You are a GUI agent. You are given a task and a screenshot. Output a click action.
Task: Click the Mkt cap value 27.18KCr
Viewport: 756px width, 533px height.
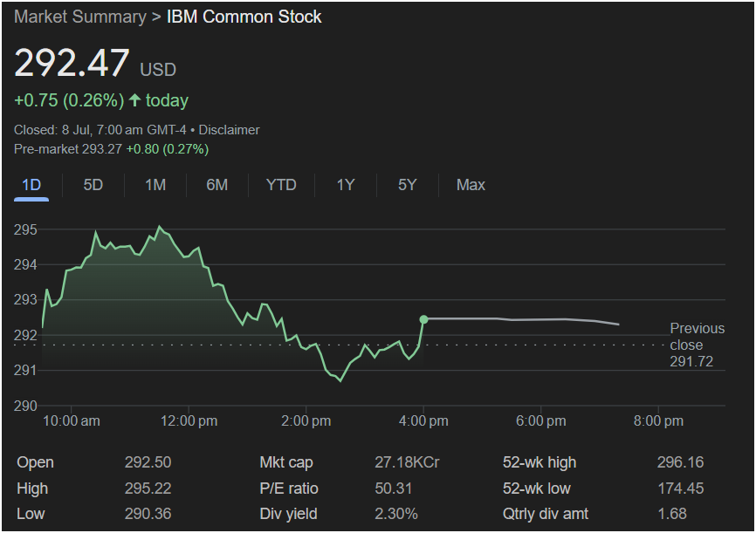click(x=407, y=462)
